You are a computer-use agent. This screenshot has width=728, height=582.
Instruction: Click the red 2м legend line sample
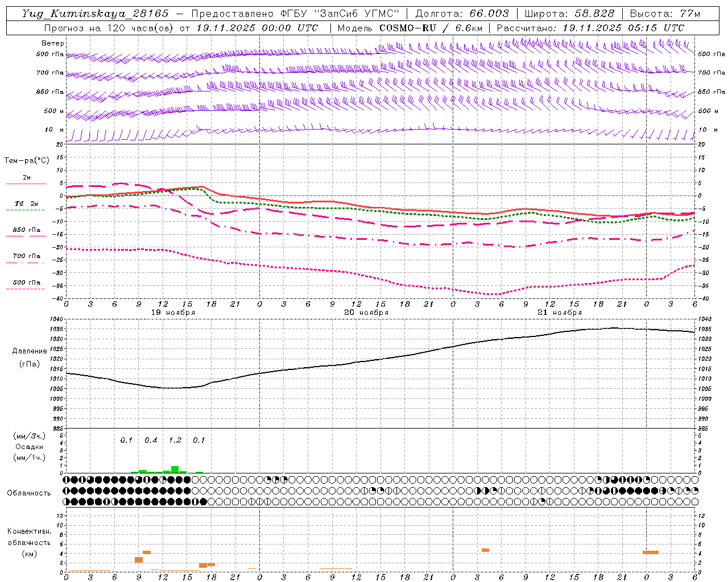26,184
